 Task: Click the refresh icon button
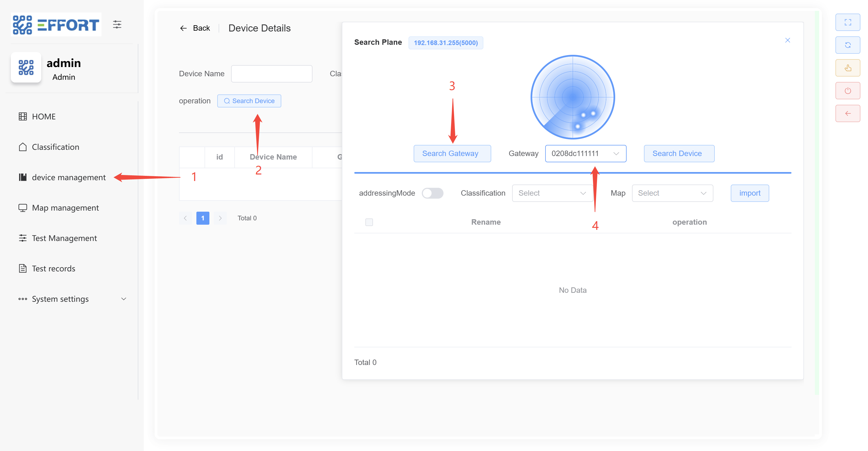[x=847, y=45]
